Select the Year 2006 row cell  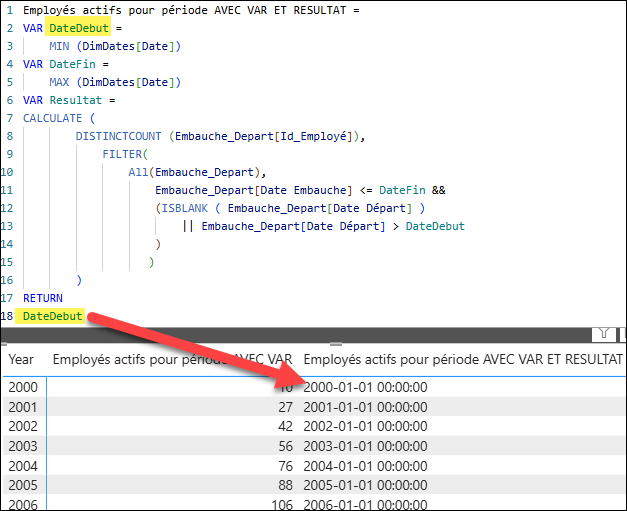[21, 504]
